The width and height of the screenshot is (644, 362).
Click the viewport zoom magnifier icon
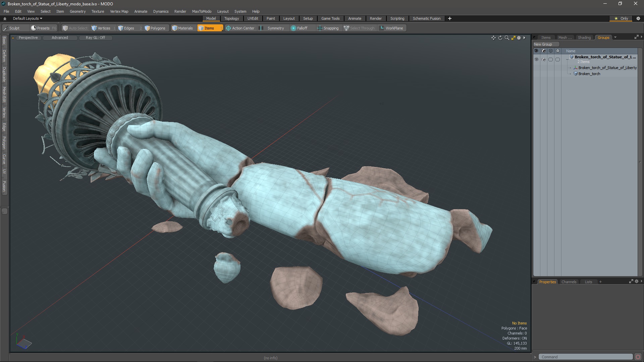(x=507, y=38)
